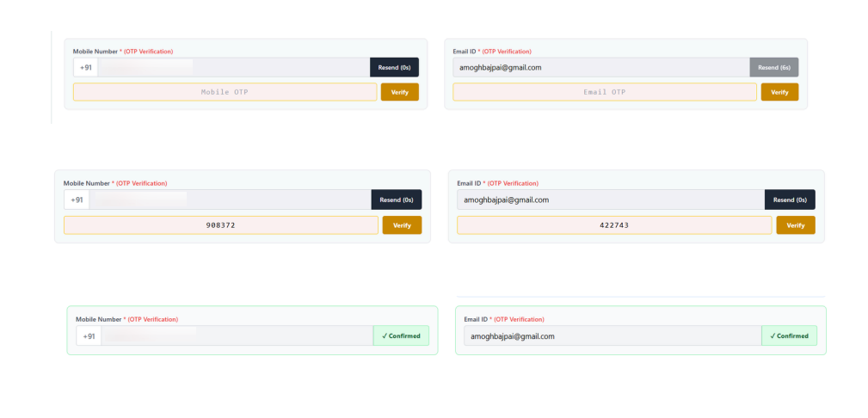
Task: Click the +91 prefix in the confirmed mobile card
Action: click(89, 335)
